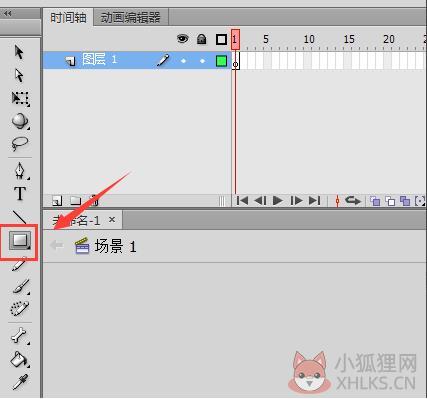This screenshot has width=427, height=399.
Task: Select the keyframe at frame 1 of 图层 1
Action: click(235, 61)
